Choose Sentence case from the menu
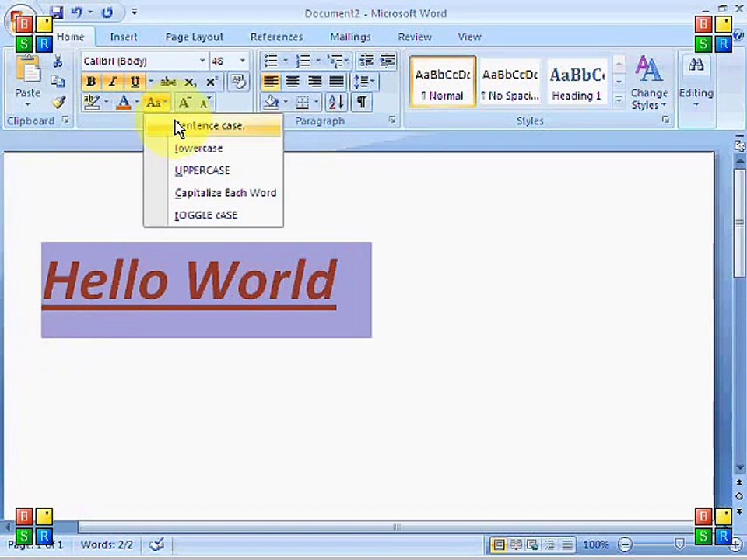The width and height of the screenshot is (747, 560). pyautogui.click(x=213, y=126)
